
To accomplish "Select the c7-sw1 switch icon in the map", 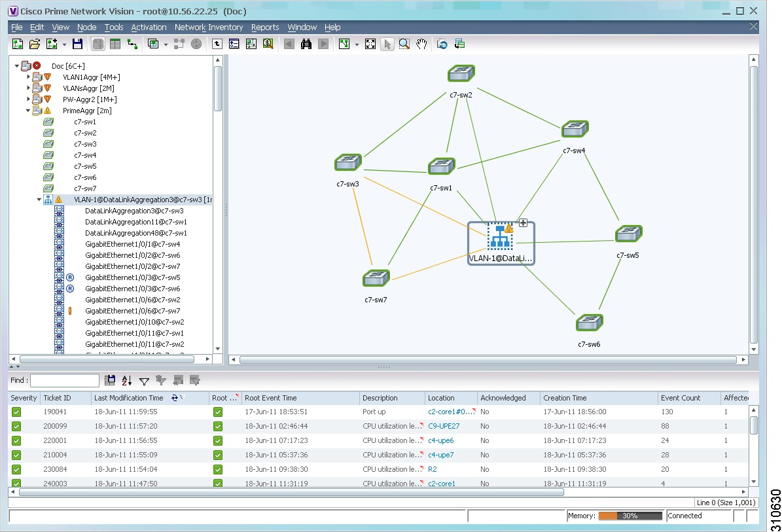I will 441,166.
